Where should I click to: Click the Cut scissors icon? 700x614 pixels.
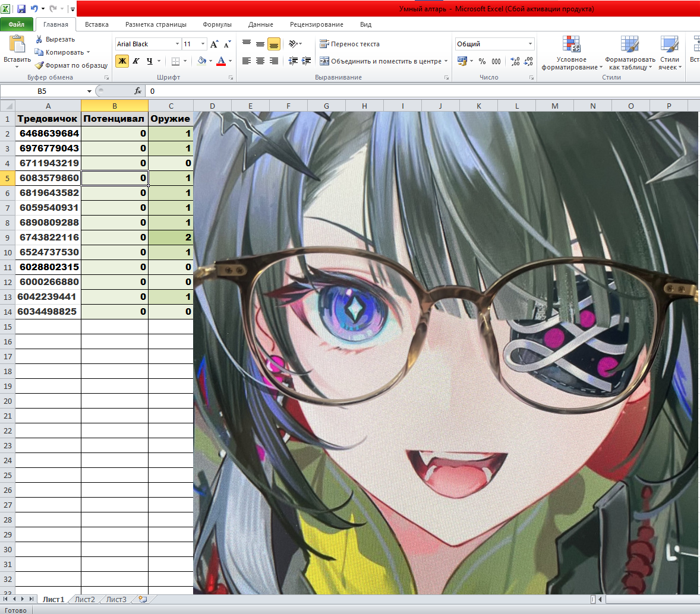point(39,39)
